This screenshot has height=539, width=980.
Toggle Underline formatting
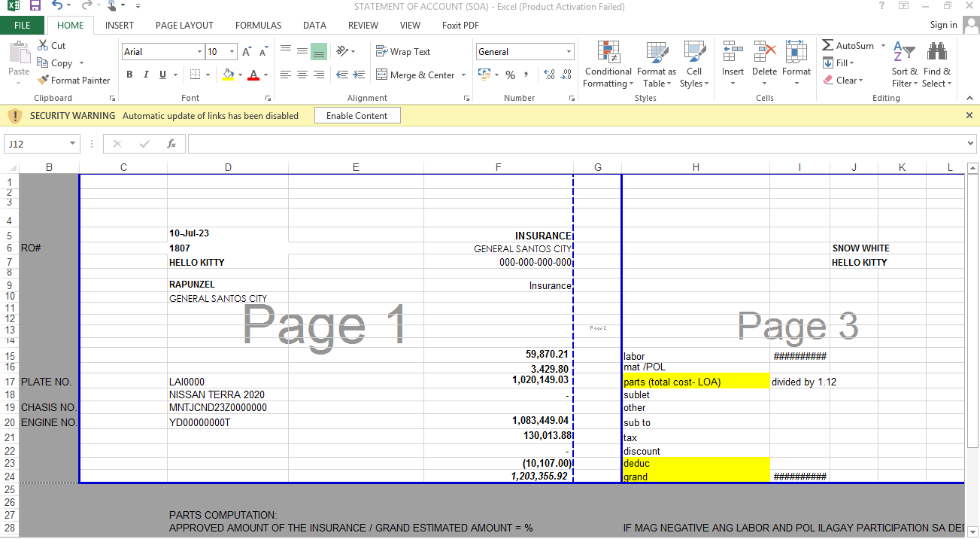click(163, 75)
